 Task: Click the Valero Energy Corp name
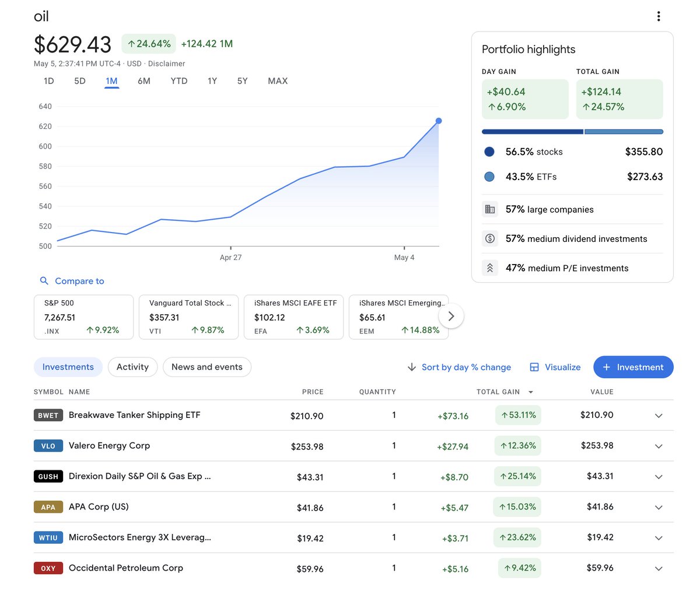click(x=109, y=446)
